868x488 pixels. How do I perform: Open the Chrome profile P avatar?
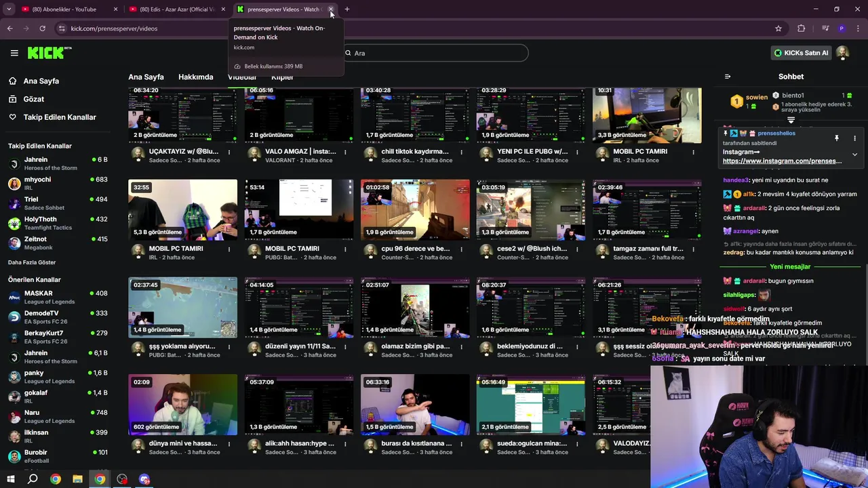(842, 28)
